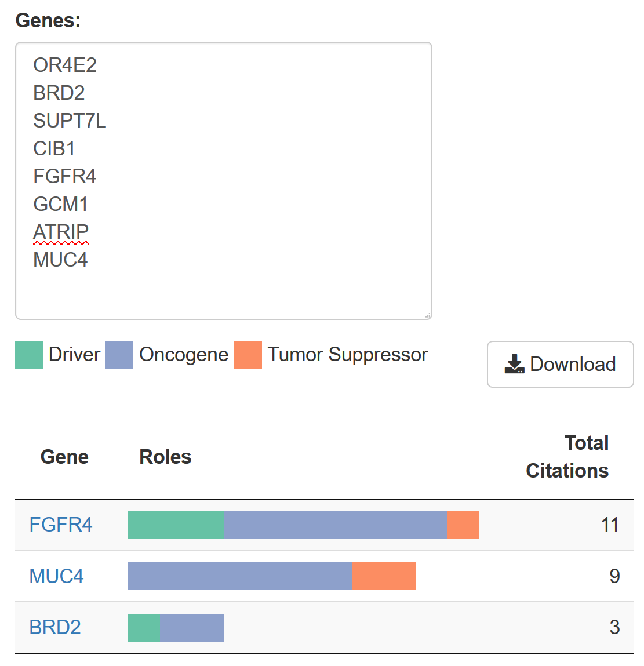Screen dimensions: 644x666
Task: Open the FGFR4 gene link
Action: pos(61,525)
